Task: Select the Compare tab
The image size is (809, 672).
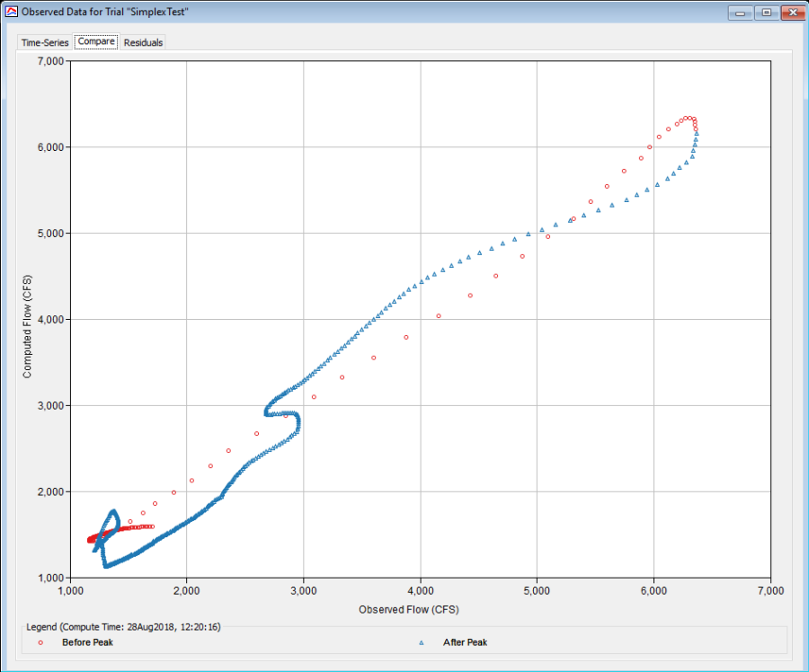Action: [x=96, y=42]
